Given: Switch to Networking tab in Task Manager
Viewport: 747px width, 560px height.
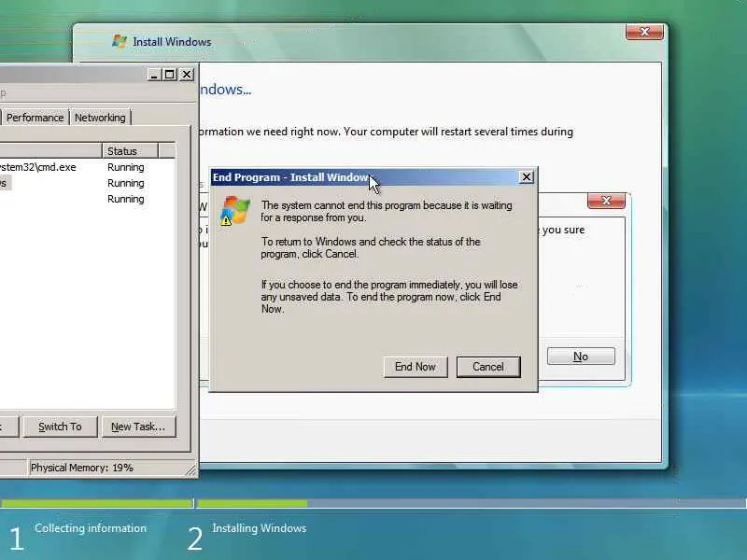Looking at the screenshot, I should pos(100,118).
